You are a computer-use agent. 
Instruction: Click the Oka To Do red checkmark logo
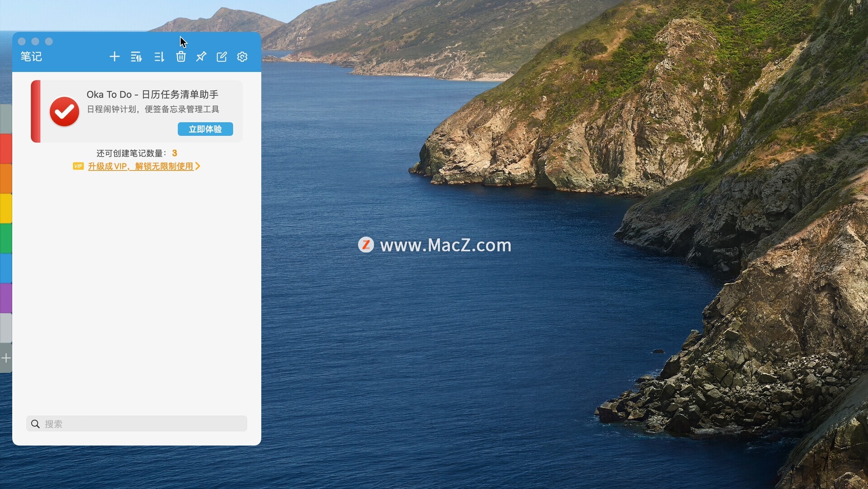click(64, 111)
